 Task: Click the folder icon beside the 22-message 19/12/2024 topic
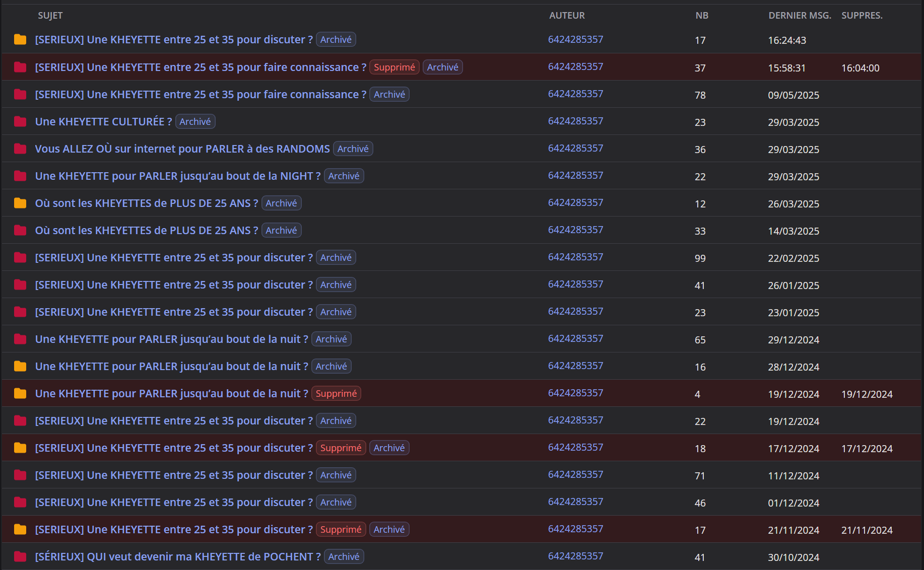20,420
